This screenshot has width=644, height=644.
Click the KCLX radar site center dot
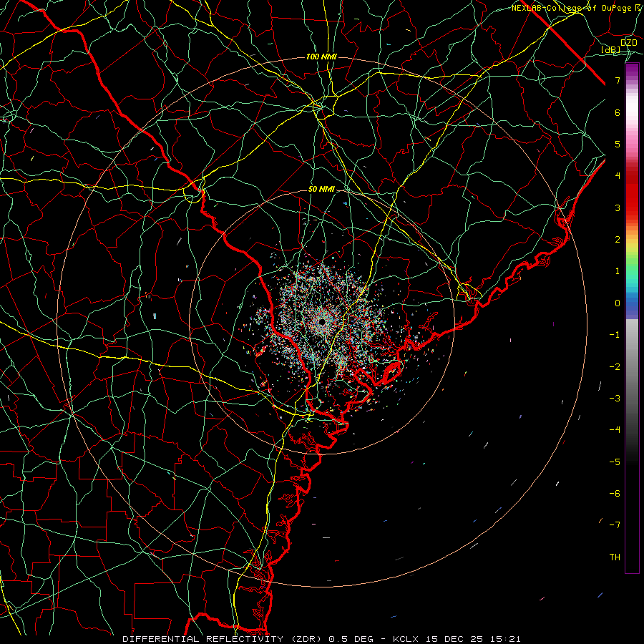pyautogui.click(x=322, y=322)
